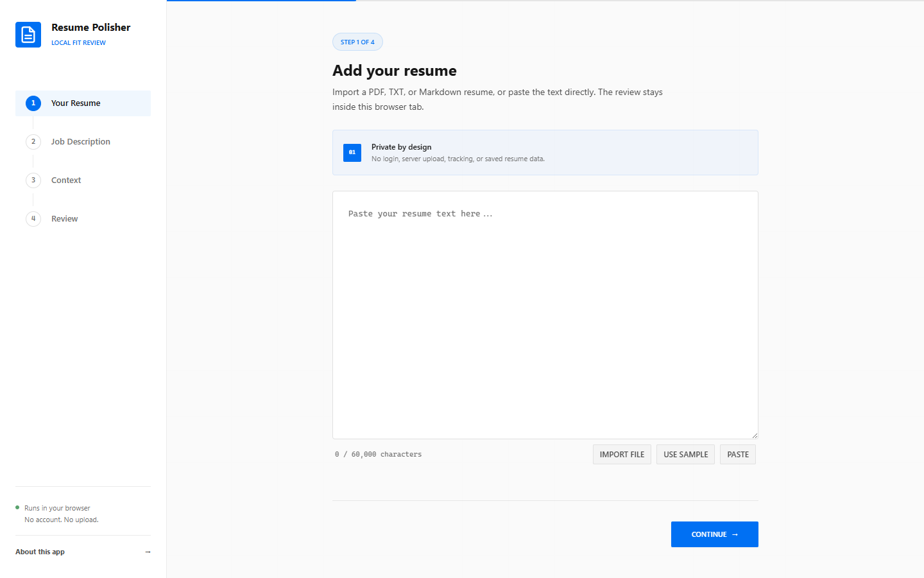The height and width of the screenshot is (578, 924).
Task: Load the Use Sample resume
Action: pyautogui.click(x=685, y=455)
